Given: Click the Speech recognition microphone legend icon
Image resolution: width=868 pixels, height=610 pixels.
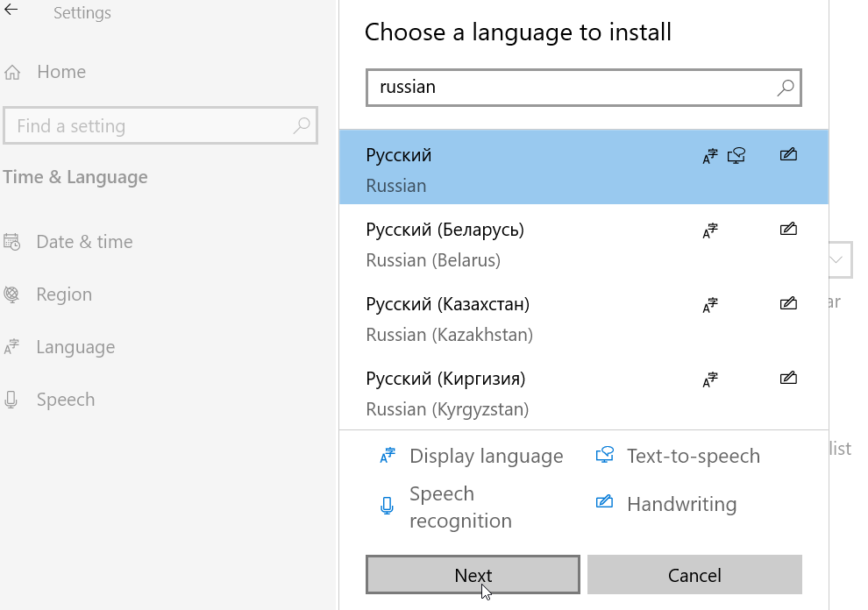Looking at the screenshot, I should (387, 507).
